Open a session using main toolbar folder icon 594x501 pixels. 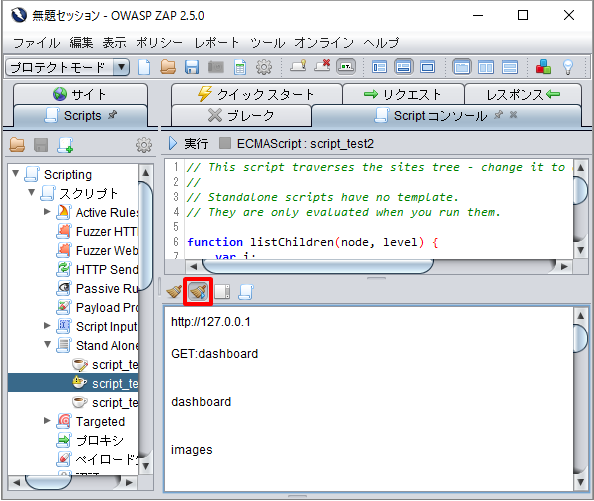[x=168, y=67]
